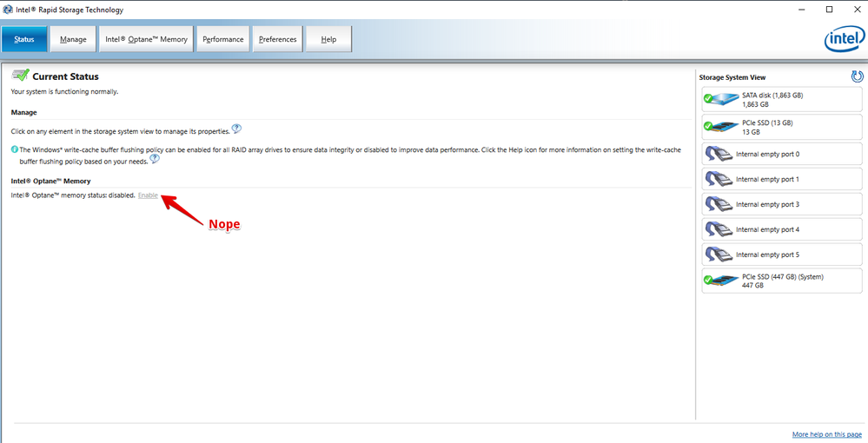Viewport: 868px width, 443px height.
Task: Select 'Internal empty port 5' label
Action: 768,255
